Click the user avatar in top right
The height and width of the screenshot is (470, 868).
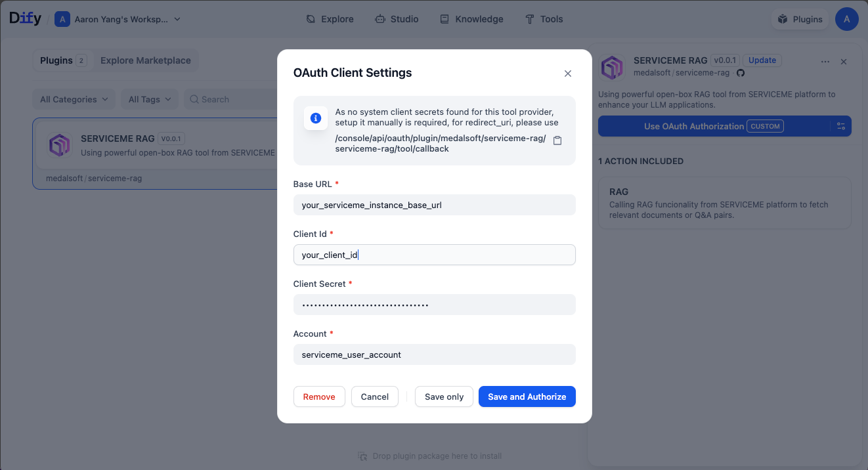tap(846, 19)
